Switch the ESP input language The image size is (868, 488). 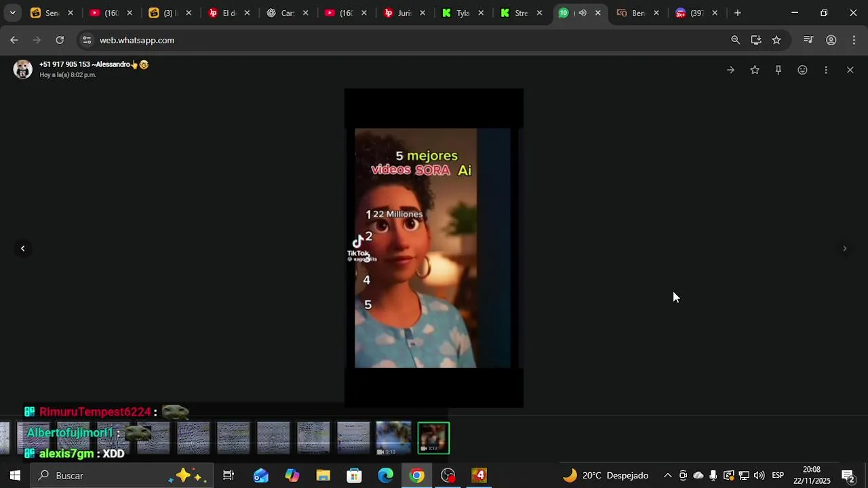click(778, 476)
